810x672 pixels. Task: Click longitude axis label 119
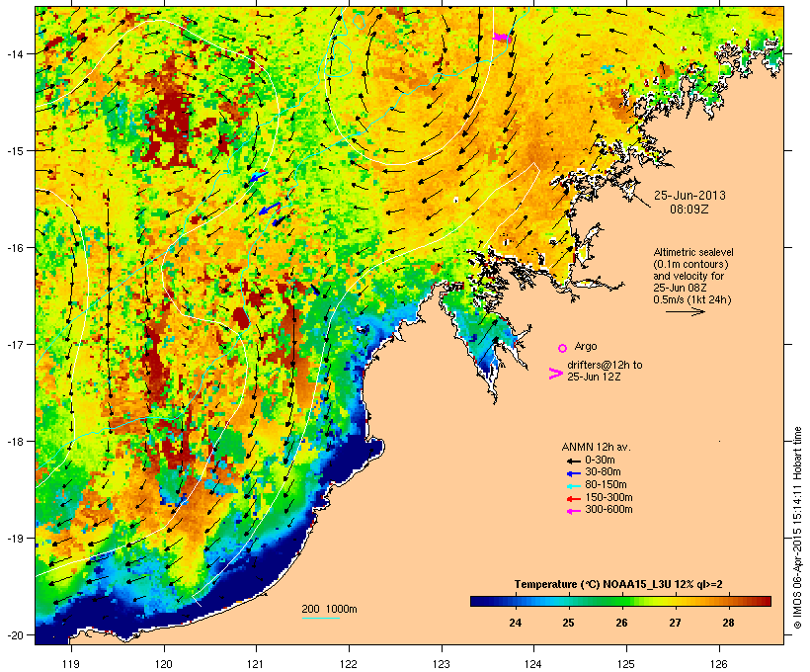pyautogui.click(x=71, y=664)
